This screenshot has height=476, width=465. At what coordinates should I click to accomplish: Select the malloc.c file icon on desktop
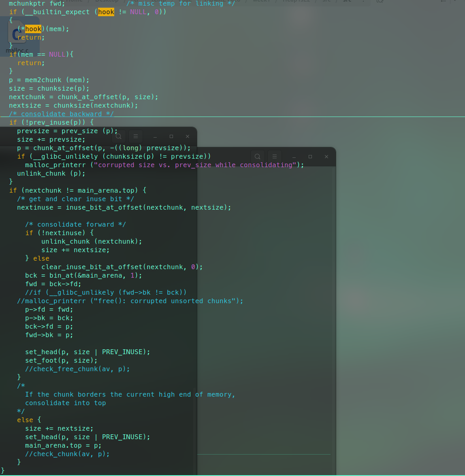[17, 36]
